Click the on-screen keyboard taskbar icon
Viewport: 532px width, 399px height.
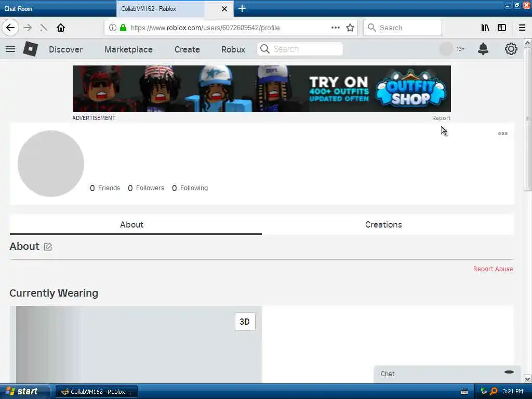464,392
